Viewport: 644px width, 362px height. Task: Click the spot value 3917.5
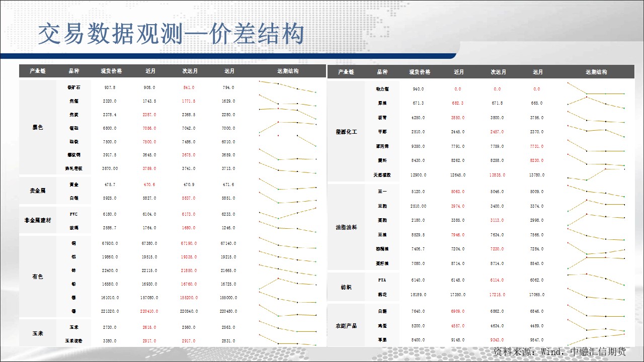click(110, 155)
